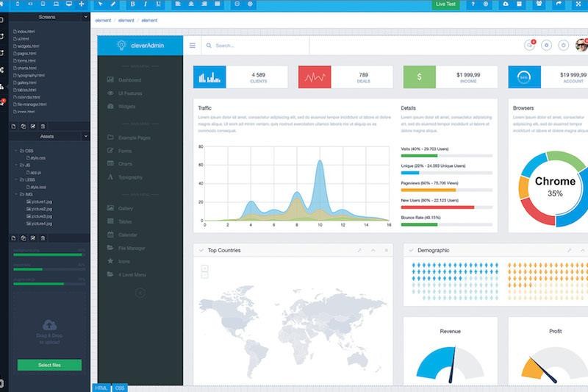
Task: Click new file icon under Screens list
Action: 13,126
